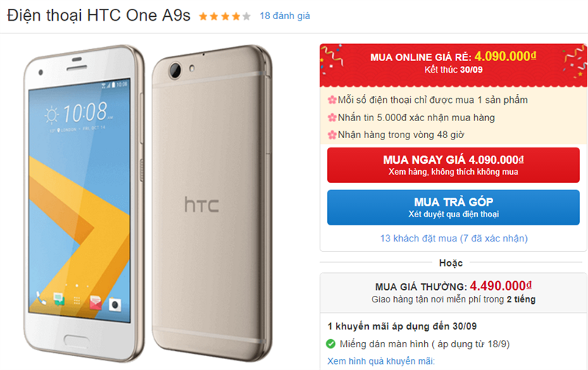The image size is (588, 370).
Task: Open the Xem hình quà khuyến mãi link
Action: tap(381, 361)
